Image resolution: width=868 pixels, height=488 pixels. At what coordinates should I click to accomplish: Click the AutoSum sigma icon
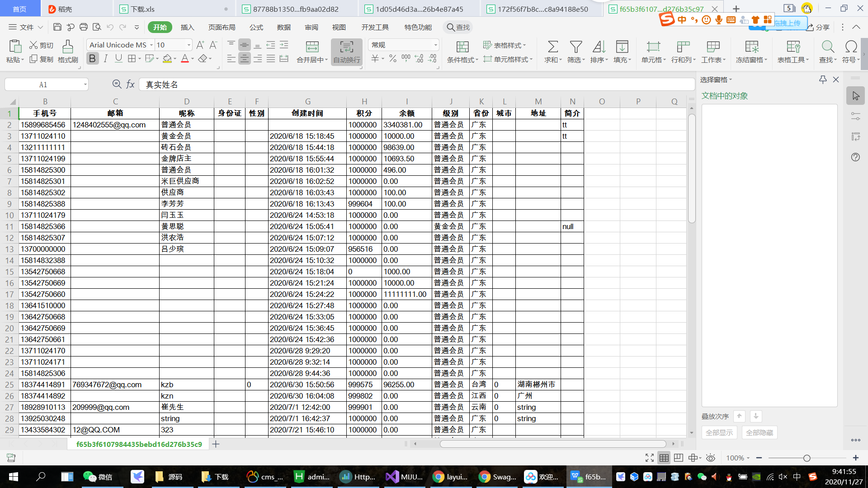(552, 47)
